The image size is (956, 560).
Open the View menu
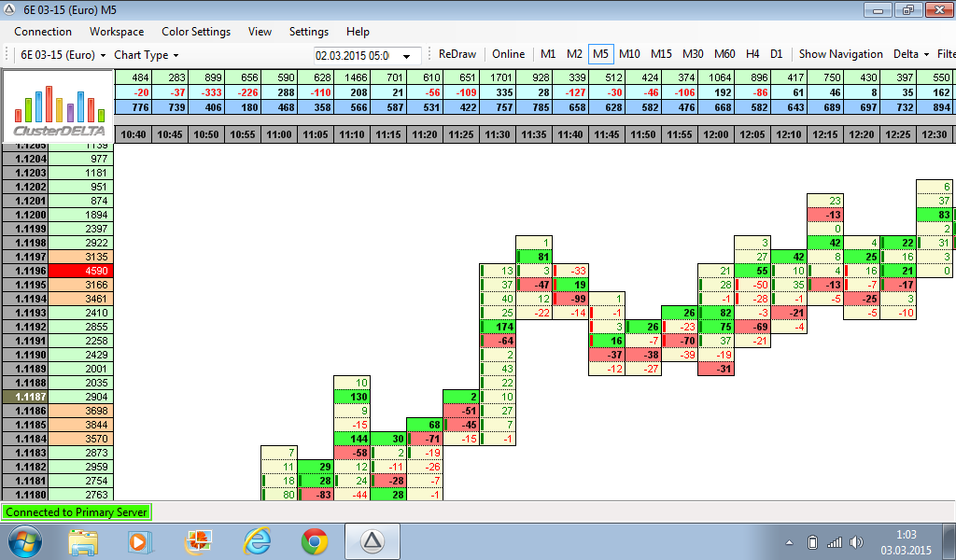pos(260,32)
